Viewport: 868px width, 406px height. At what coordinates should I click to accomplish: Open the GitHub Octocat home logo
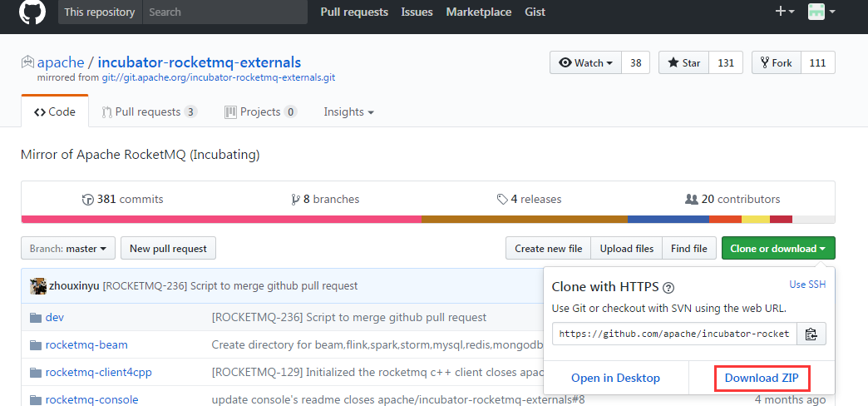pos(32,11)
